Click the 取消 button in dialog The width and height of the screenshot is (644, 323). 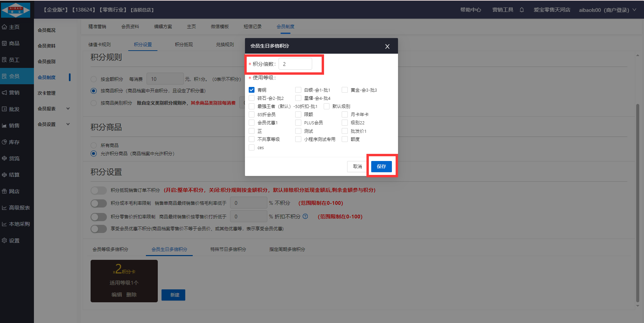tap(357, 166)
